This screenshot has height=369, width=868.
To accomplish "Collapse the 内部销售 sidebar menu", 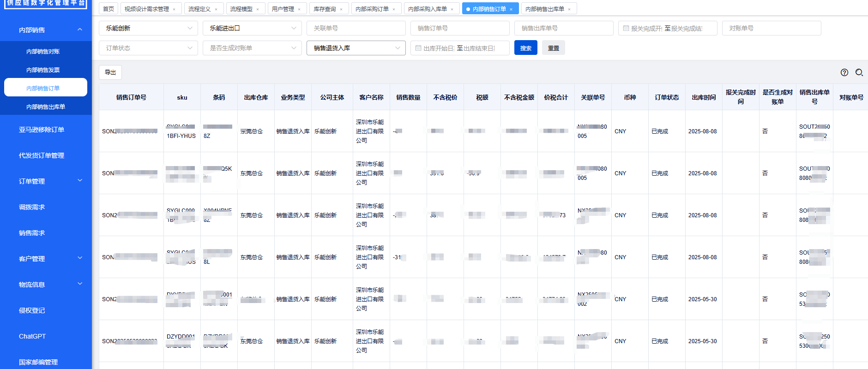I will [80, 30].
